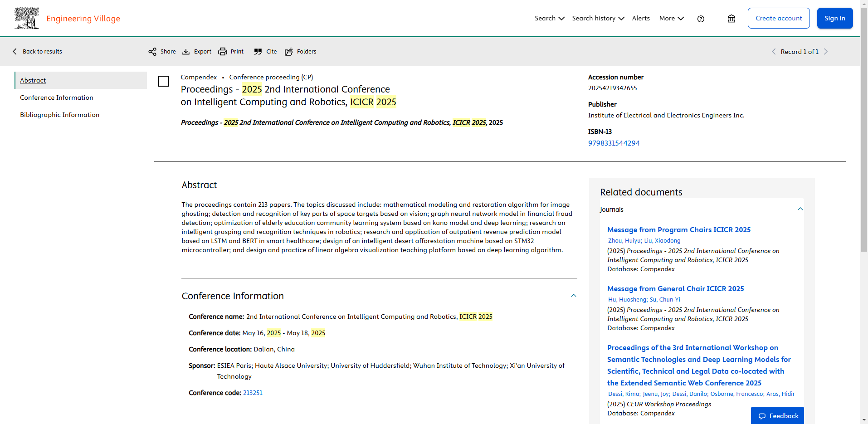Screen dimensions: 868x424
Task: Click the Sign in button
Action: [834, 19]
